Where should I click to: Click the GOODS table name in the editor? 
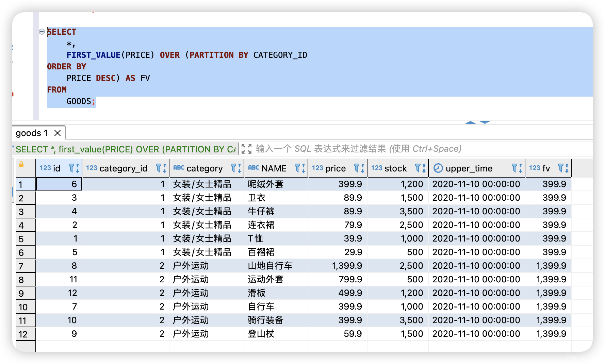click(x=79, y=101)
